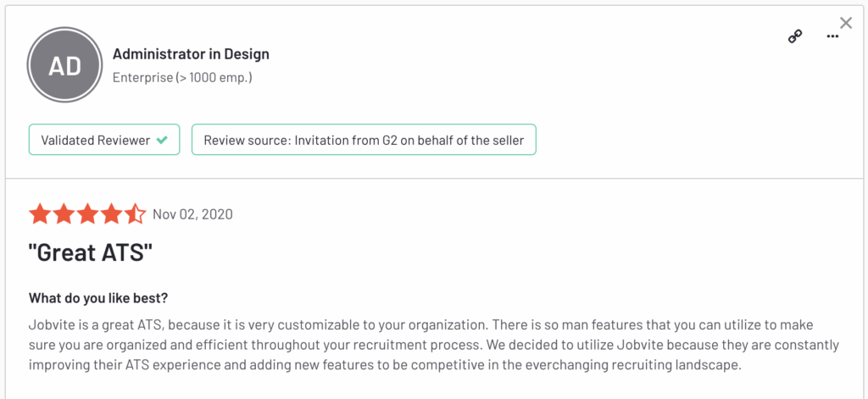Click the "improving their ATS experience" text
The height and width of the screenshot is (399, 868).
point(109,366)
